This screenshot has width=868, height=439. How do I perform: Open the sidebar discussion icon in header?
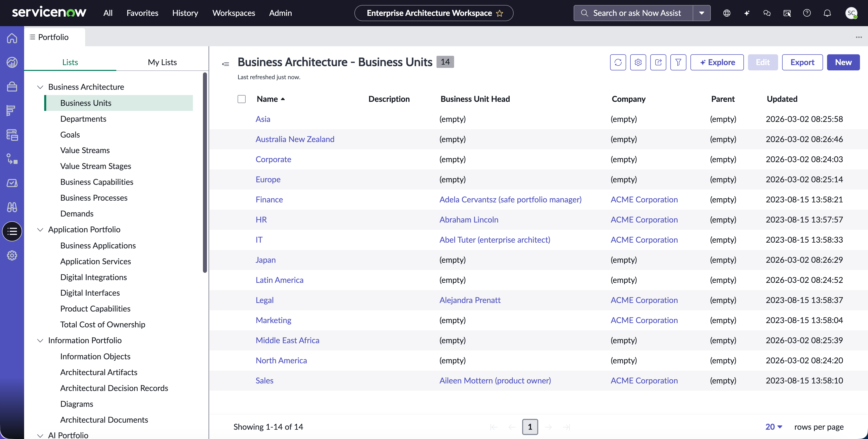tap(787, 13)
